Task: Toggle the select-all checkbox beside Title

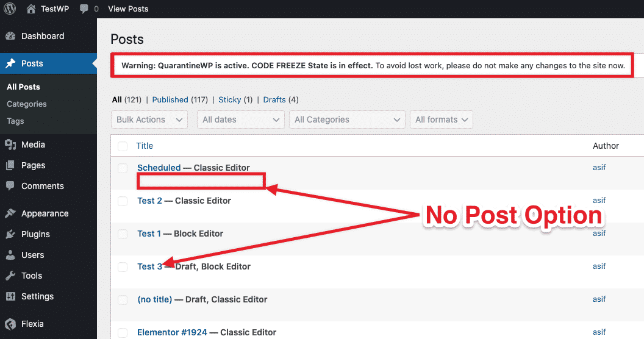Action: click(123, 146)
